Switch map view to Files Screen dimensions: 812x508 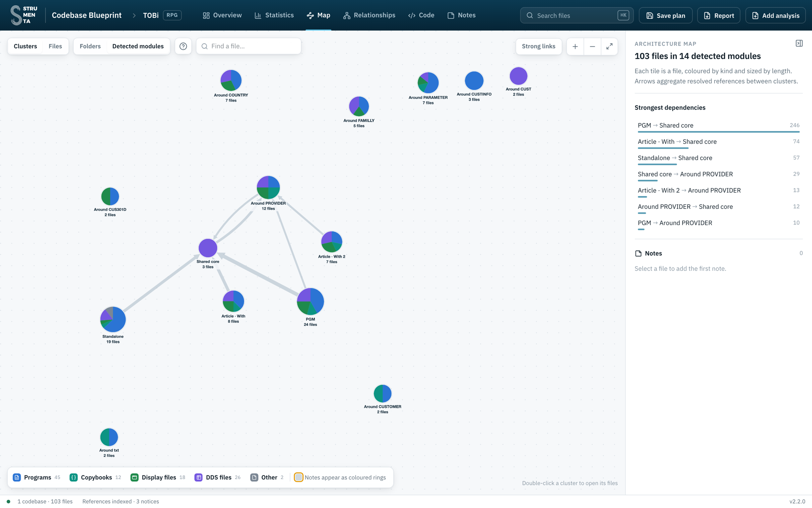[55, 46]
